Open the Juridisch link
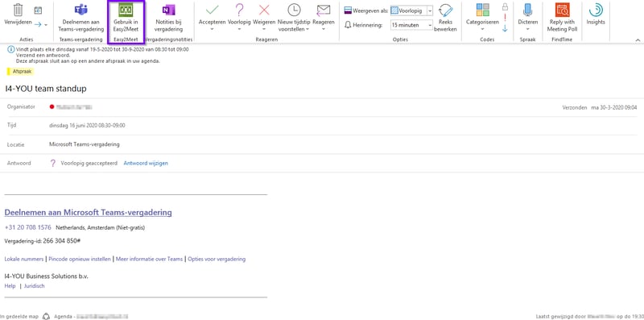This screenshot has width=644, height=320. pos(34,286)
